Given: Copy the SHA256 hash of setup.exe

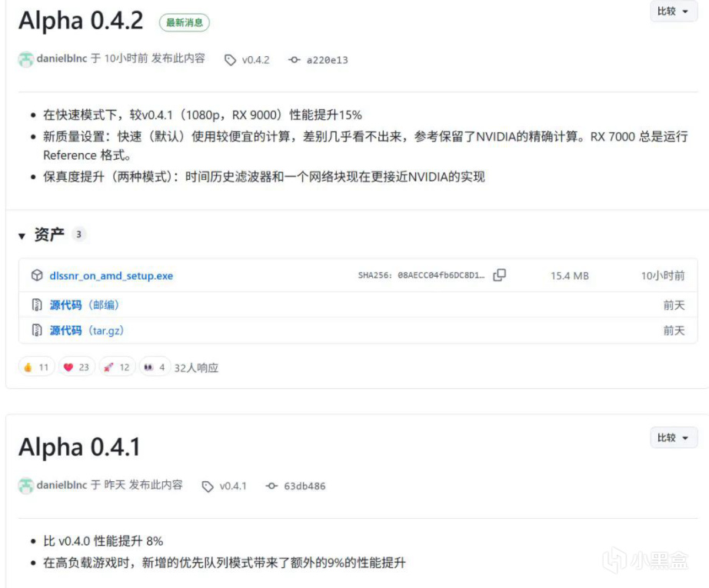Looking at the screenshot, I should click(499, 275).
